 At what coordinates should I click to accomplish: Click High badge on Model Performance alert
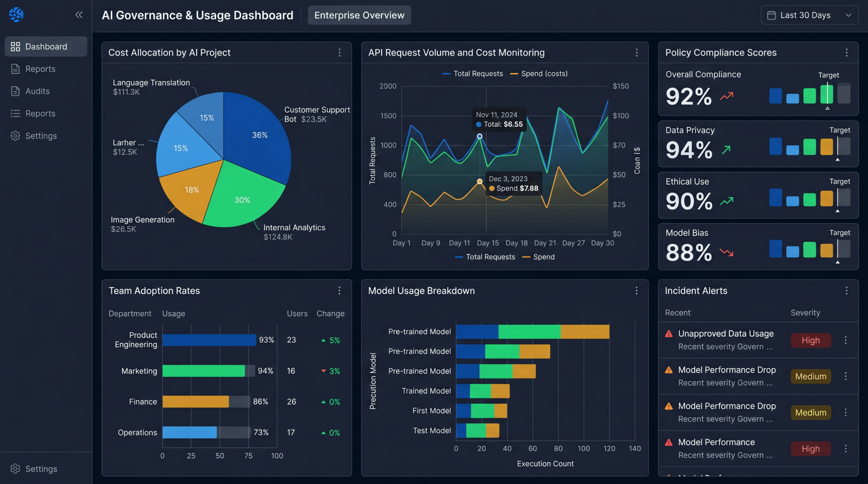(x=810, y=449)
